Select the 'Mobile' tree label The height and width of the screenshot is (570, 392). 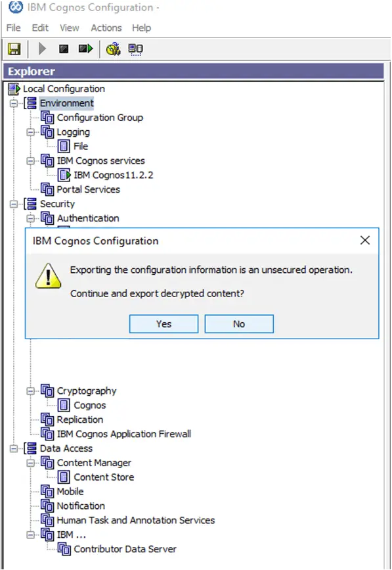[x=70, y=492]
